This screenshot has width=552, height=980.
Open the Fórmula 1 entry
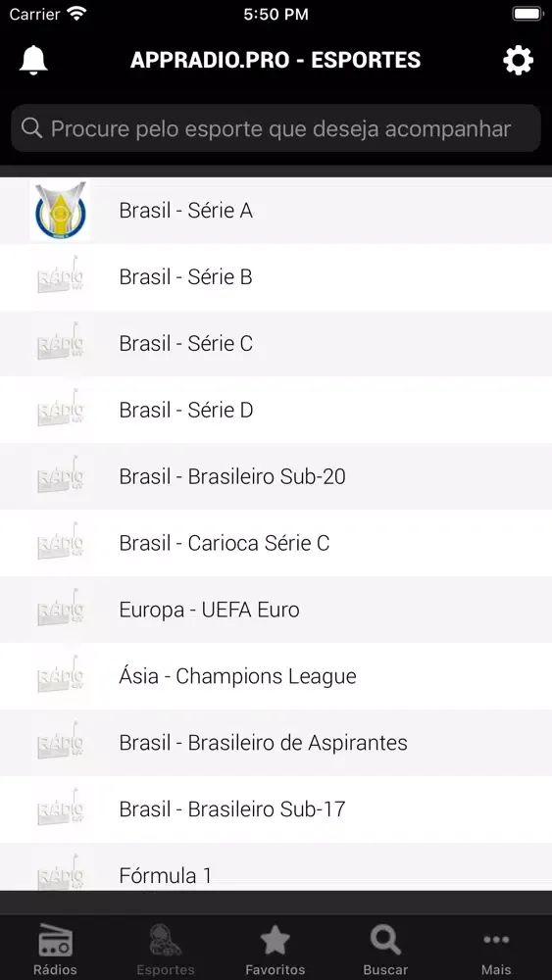(x=276, y=867)
